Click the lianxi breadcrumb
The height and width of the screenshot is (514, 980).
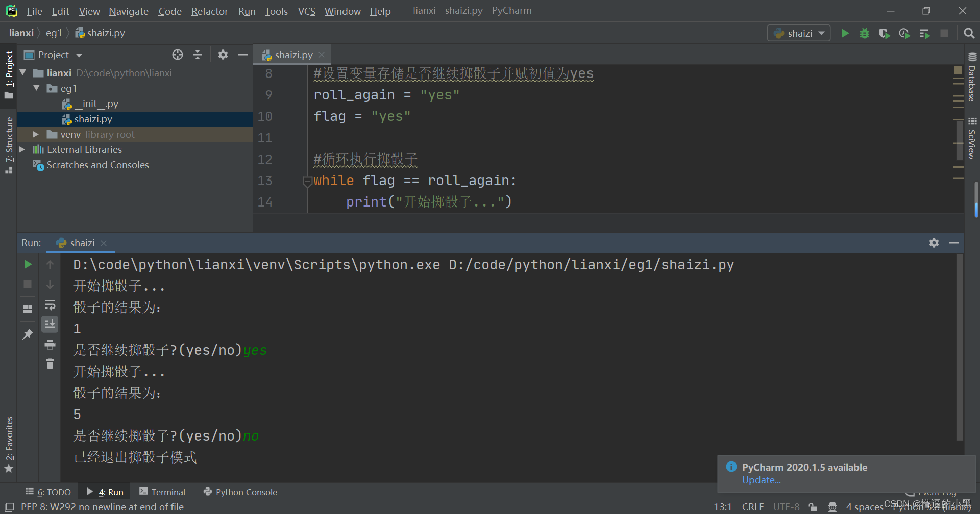click(x=21, y=33)
